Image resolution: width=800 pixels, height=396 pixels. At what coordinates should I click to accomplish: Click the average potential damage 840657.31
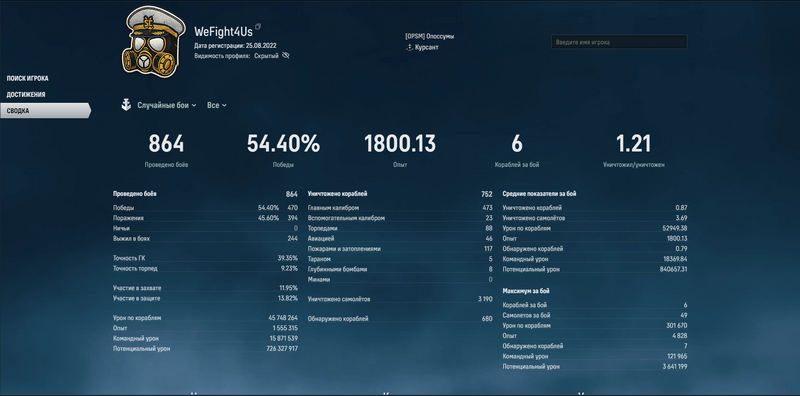(673, 269)
